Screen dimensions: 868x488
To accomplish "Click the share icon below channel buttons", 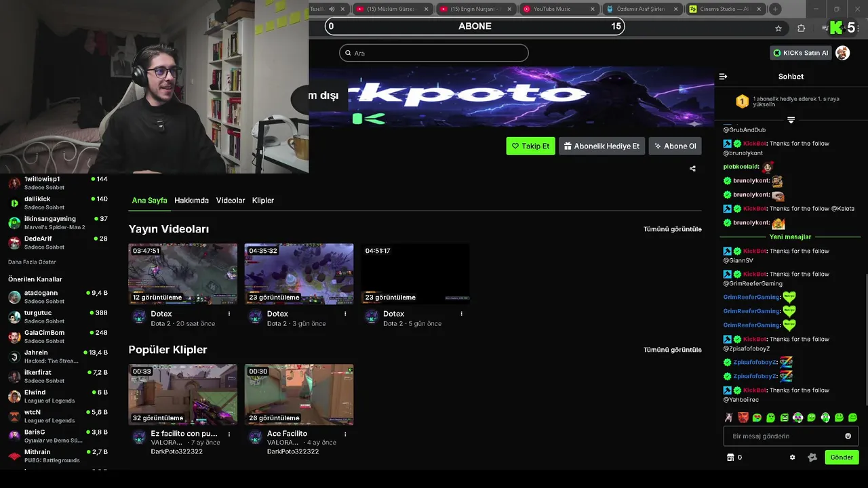I will coord(692,169).
